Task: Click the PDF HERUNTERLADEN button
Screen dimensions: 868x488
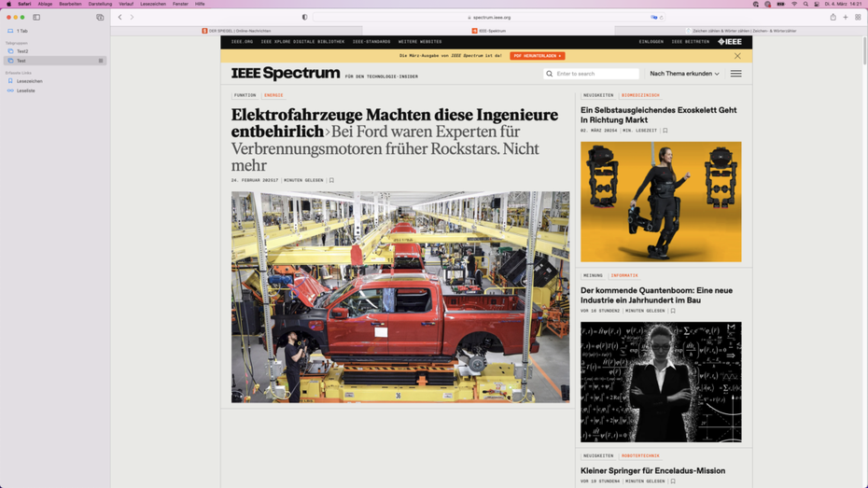Action: [537, 56]
